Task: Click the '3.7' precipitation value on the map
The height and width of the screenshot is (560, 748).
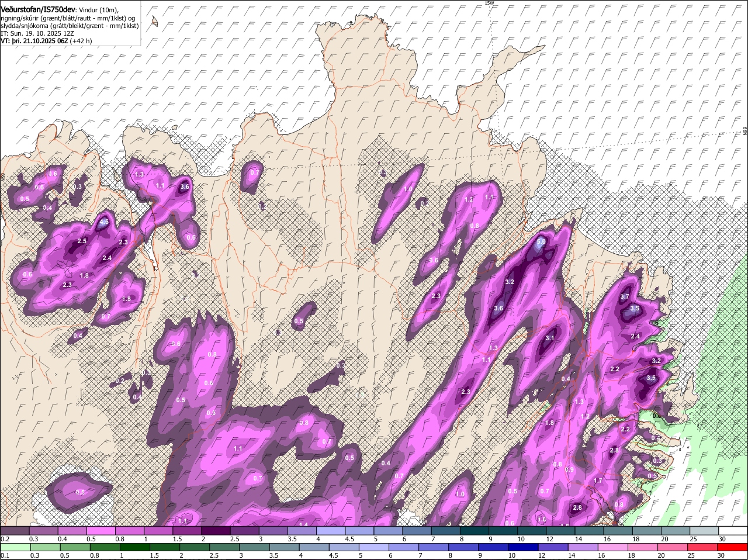Action: (x=624, y=297)
